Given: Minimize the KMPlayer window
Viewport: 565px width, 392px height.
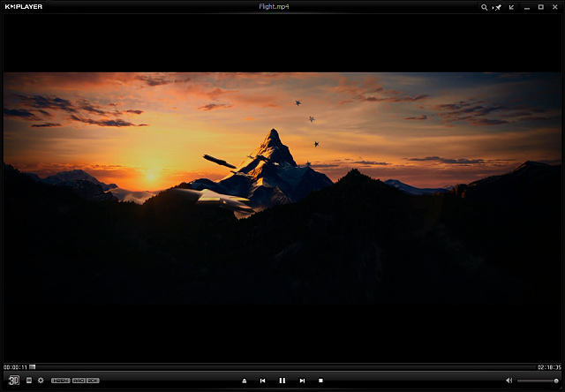Looking at the screenshot, I should coord(527,7).
